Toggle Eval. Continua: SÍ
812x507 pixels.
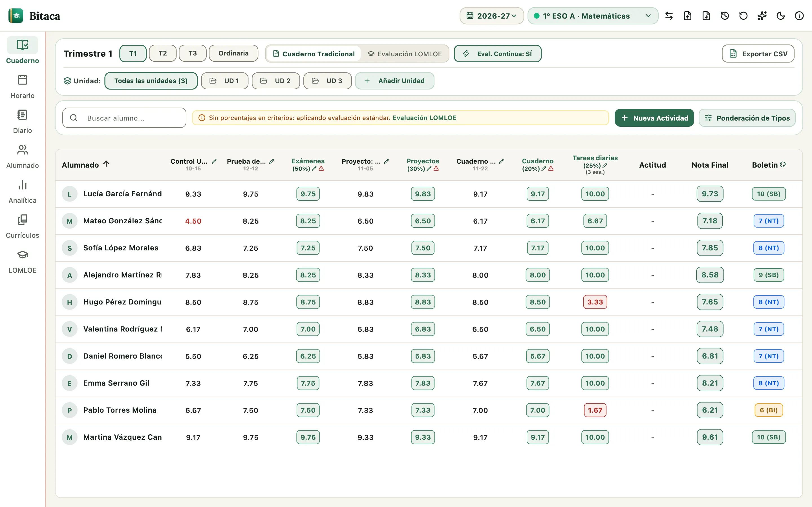(498, 54)
